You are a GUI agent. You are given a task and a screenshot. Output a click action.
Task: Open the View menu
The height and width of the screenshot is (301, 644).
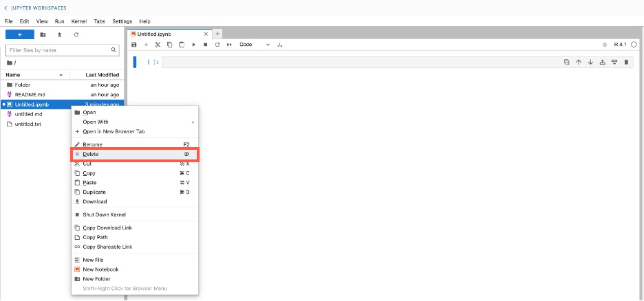(x=42, y=21)
